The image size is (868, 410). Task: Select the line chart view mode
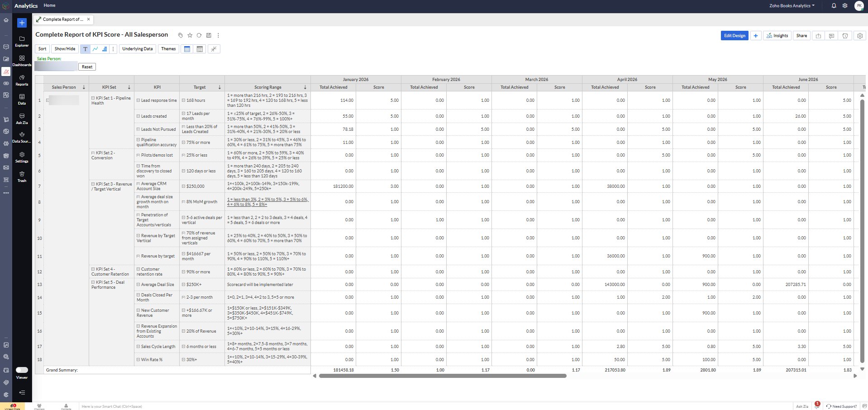click(x=95, y=49)
